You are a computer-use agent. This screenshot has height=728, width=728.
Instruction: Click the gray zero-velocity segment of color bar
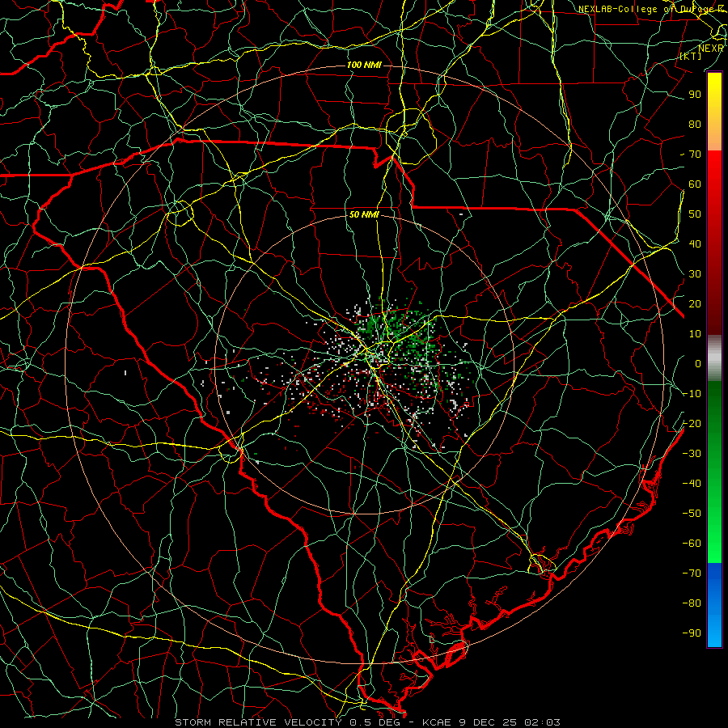pos(714,358)
